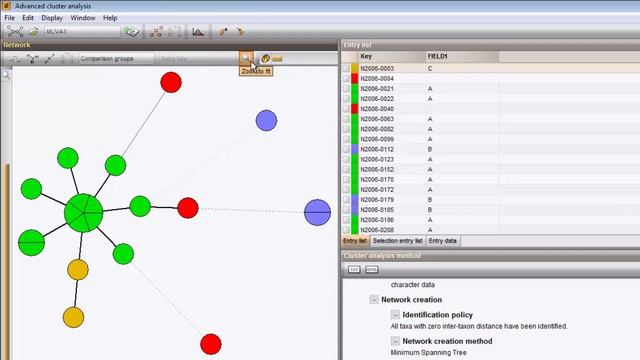The width and height of the screenshot is (640, 360).
Task: Click the magnifier icon at left edge of network
Action: 7,75
